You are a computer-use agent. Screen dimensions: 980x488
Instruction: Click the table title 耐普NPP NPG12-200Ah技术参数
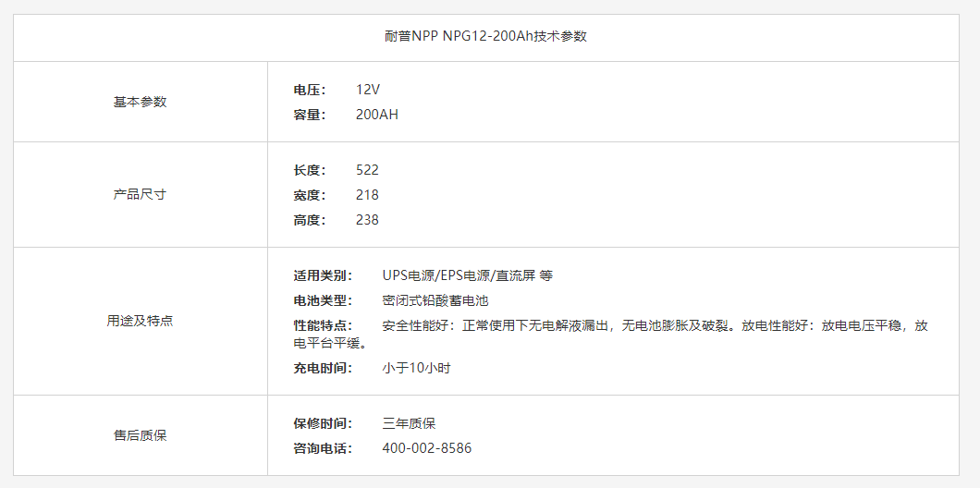(x=485, y=37)
